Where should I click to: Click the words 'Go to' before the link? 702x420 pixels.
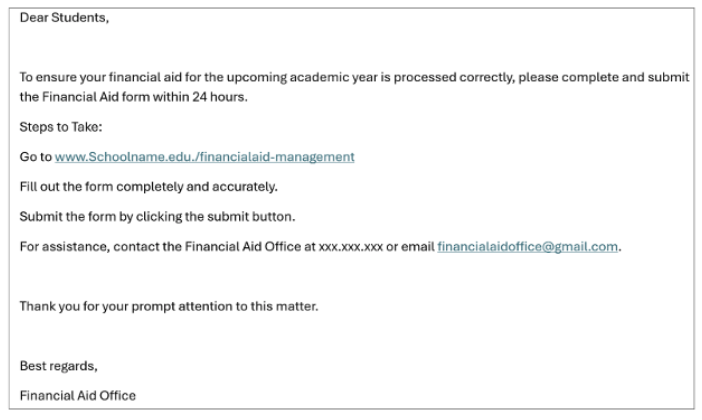pos(36,157)
